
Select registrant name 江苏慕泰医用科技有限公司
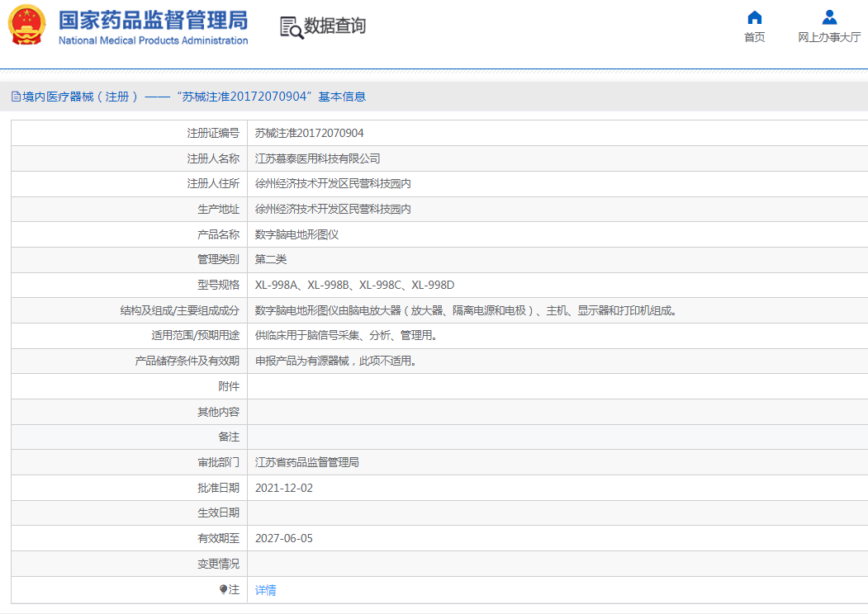click(318, 158)
